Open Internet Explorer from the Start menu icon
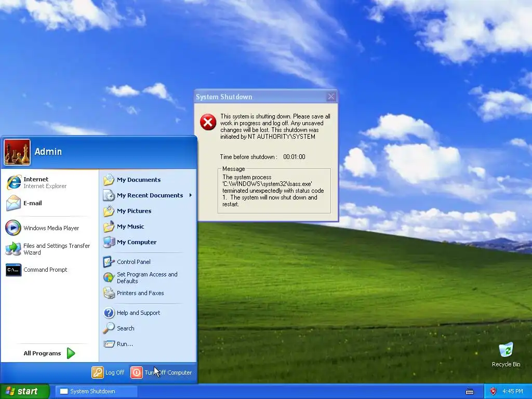532x399 pixels. coord(14,182)
